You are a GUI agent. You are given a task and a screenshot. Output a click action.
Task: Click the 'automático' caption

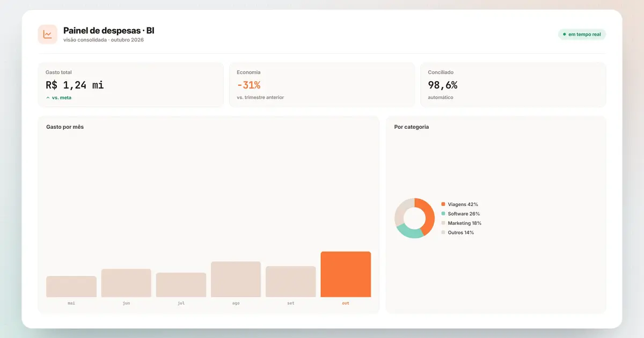tap(441, 98)
